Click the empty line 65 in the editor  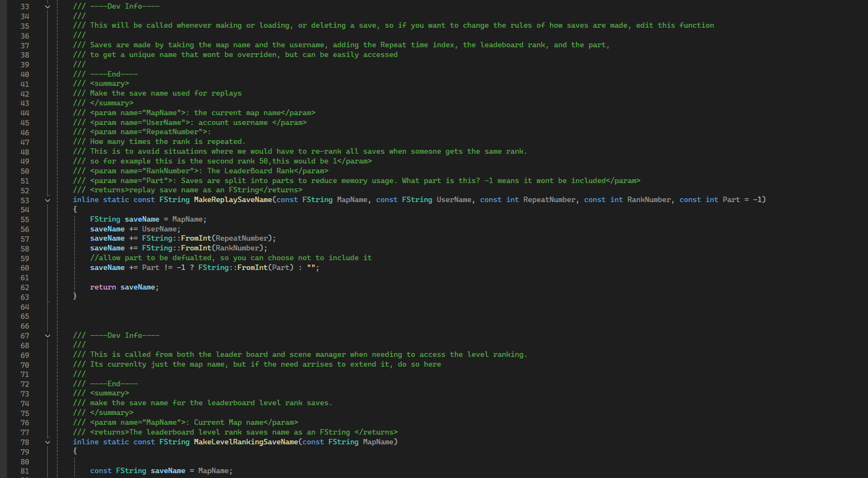tap(217, 316)
